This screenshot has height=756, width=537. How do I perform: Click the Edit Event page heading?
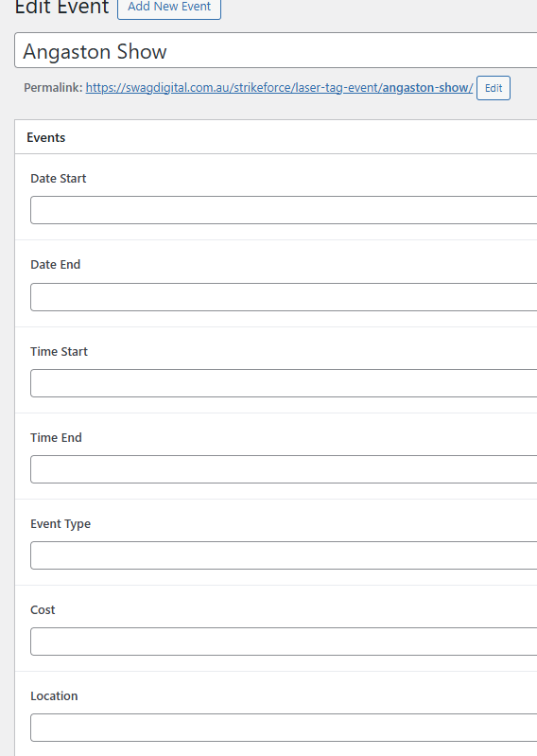click(61, 8)
